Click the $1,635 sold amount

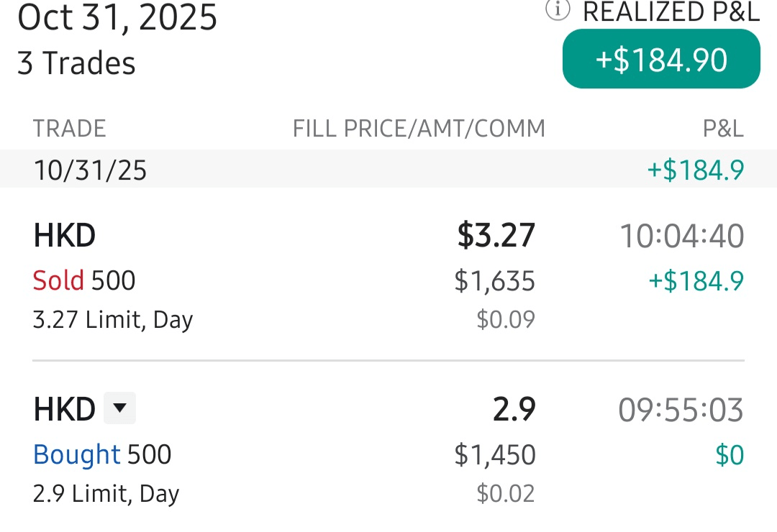tap(494, 280)
